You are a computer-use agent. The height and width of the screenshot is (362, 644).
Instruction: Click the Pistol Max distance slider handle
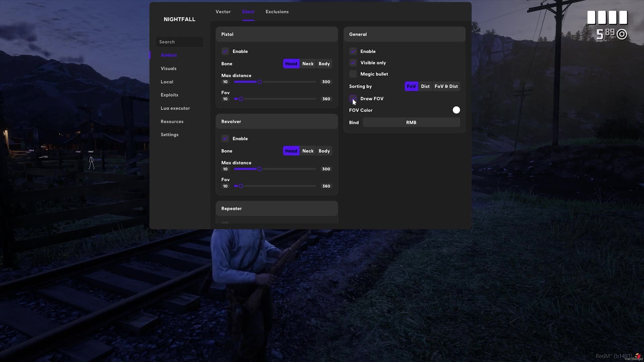[x=259, y=82]
